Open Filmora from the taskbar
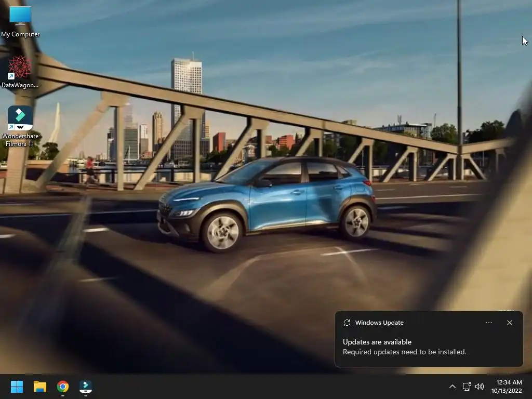This screenshot has width=532, height=399. [86, 387]
